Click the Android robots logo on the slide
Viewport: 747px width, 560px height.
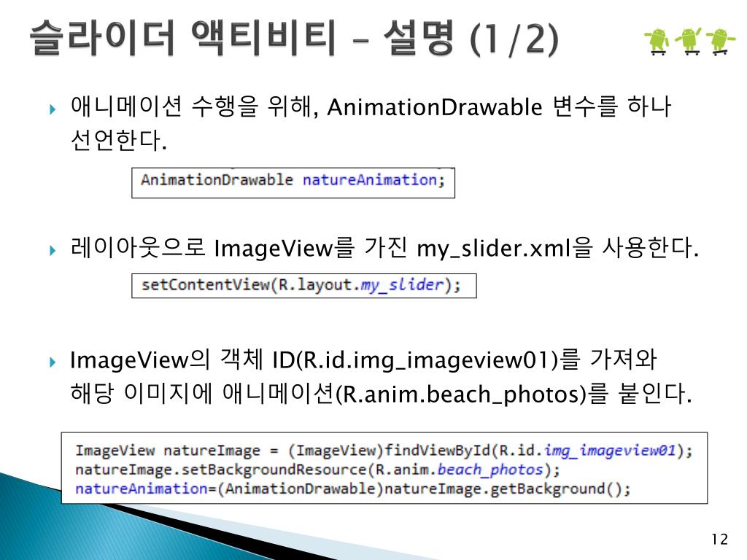(x=689, y=42)
